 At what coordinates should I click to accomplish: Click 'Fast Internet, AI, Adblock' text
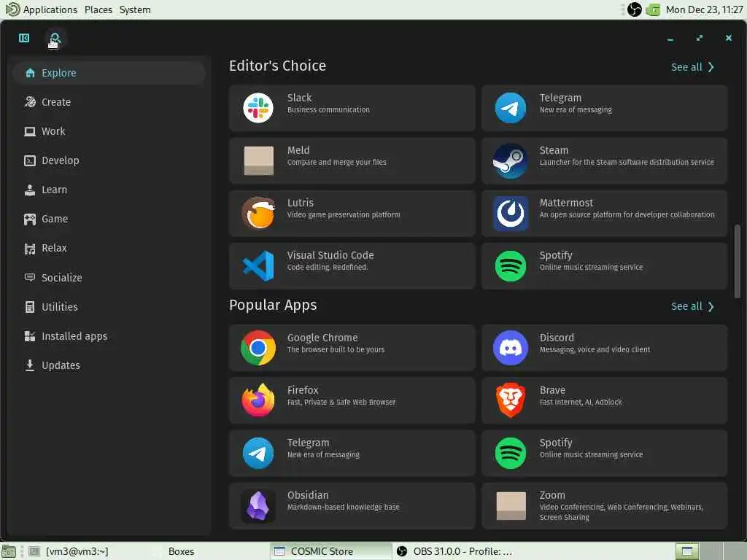pos(580,402)
